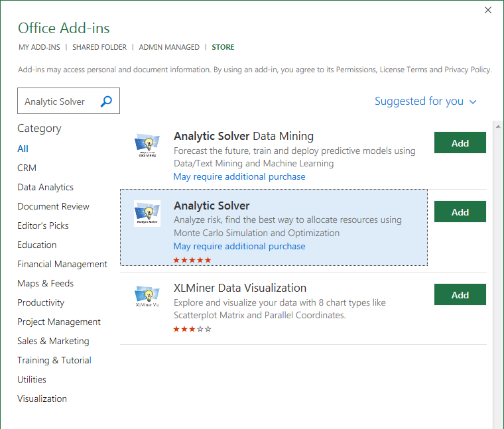The image size is (504, 429).
Task: Click Analytic Solver five-star rating
Action: [192, 260]
